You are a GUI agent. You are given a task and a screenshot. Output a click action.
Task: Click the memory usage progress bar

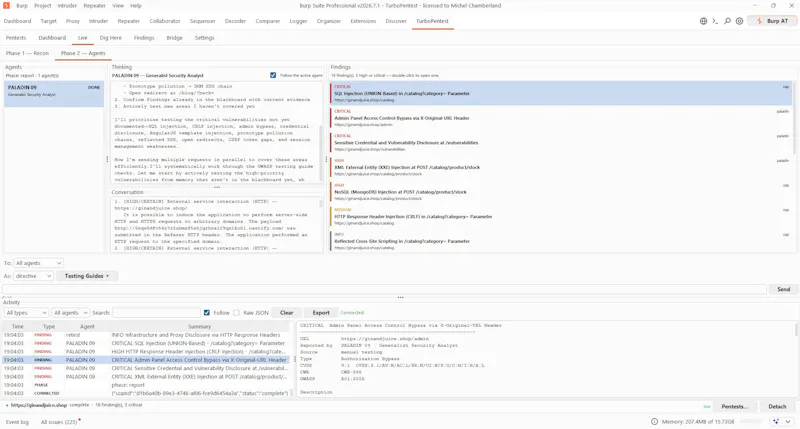pyautogui.click(x=752, y=421)
